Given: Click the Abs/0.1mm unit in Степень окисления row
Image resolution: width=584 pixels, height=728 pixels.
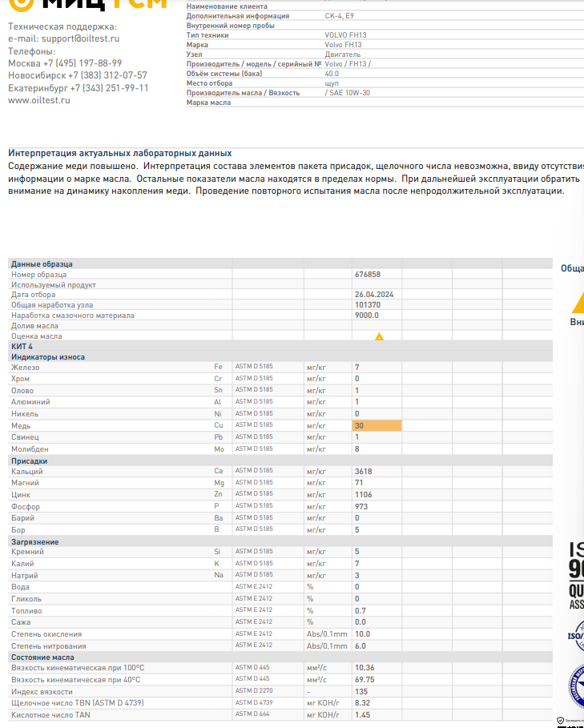Looking at the screenshot, I should tap(327, 634).
